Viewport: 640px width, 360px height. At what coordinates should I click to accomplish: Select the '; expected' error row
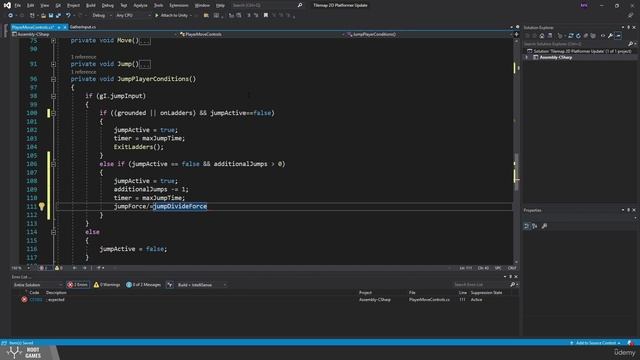265,300
